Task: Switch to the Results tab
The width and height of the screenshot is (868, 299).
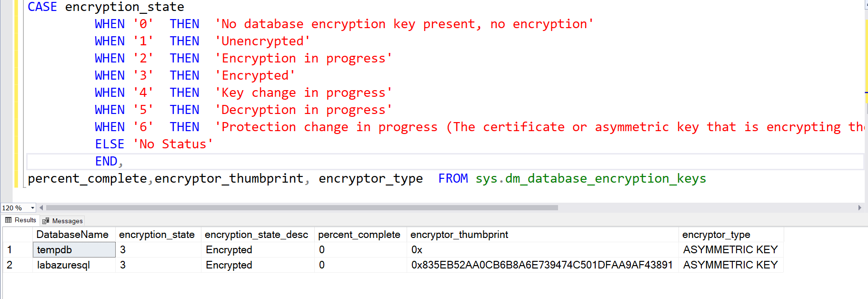Action: 21,220
